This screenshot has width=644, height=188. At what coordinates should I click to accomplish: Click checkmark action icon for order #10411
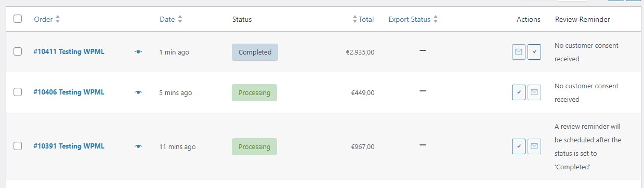point(534,52)
